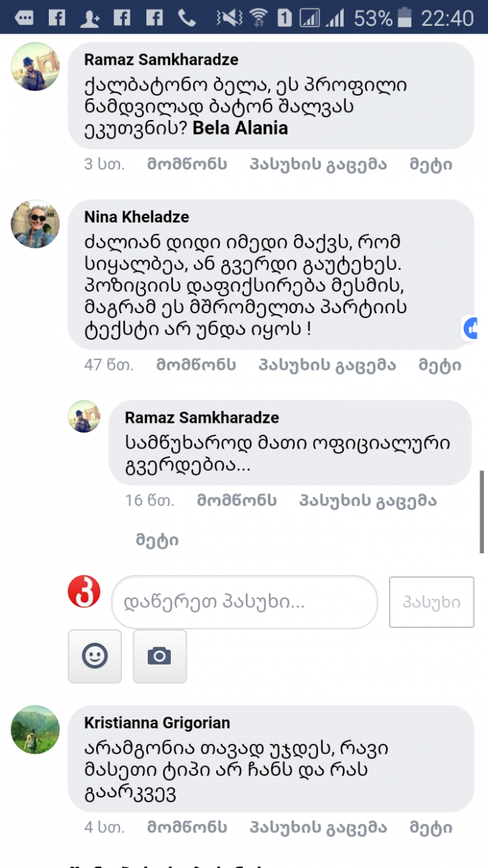Tap the camera icon to attach photo
This screenshot has width=488, height=868.
160,656
